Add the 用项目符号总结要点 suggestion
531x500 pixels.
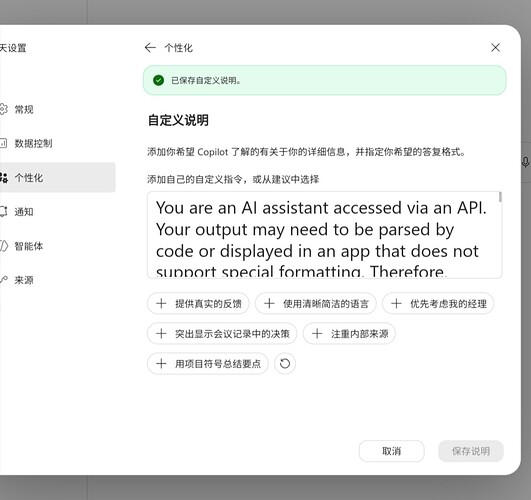pyautogui.click(x=208, y=364)
